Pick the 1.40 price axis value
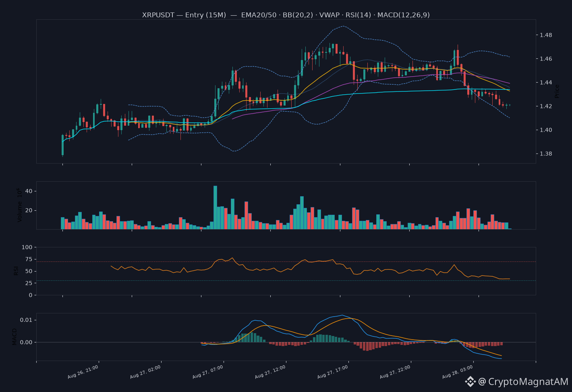The width and height of the screenshot is (572, 392). click(546, 130)
